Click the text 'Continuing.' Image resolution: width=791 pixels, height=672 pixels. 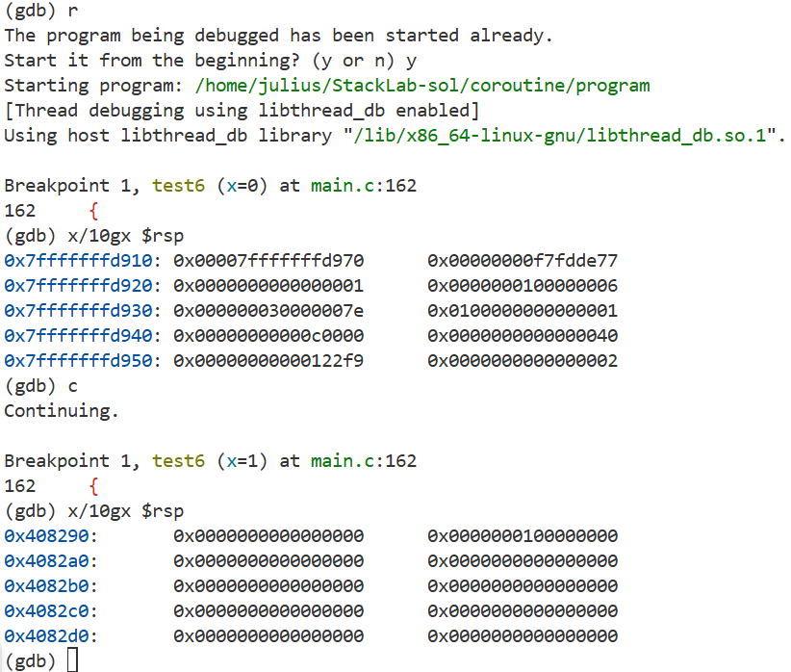click(62, 411)
